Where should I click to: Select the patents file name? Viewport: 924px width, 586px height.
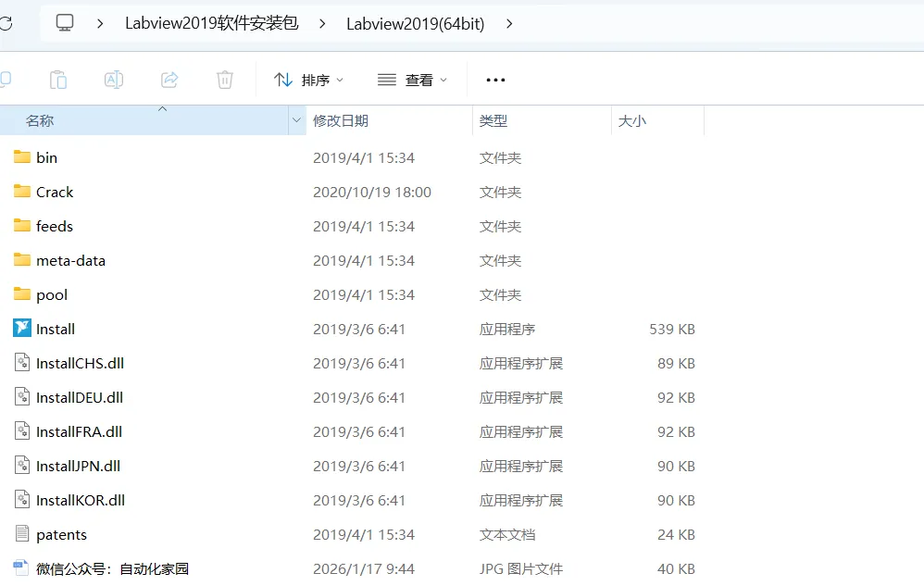[61, 535]
